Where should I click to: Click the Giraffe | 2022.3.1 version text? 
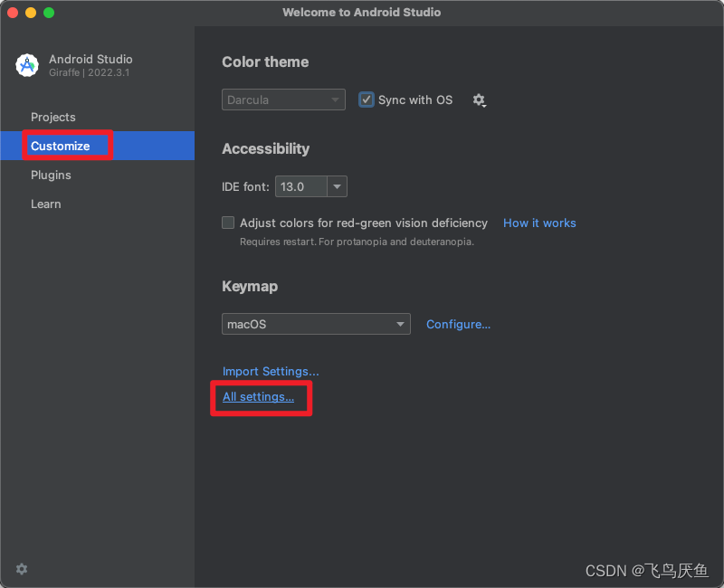tap(89, 73)
